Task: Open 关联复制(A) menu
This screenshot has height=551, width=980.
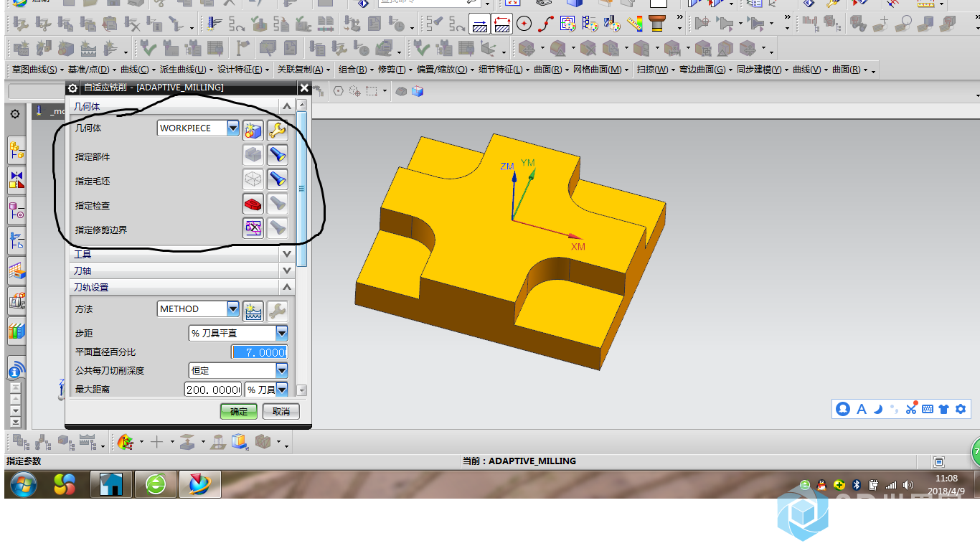Action: point(304,70)
